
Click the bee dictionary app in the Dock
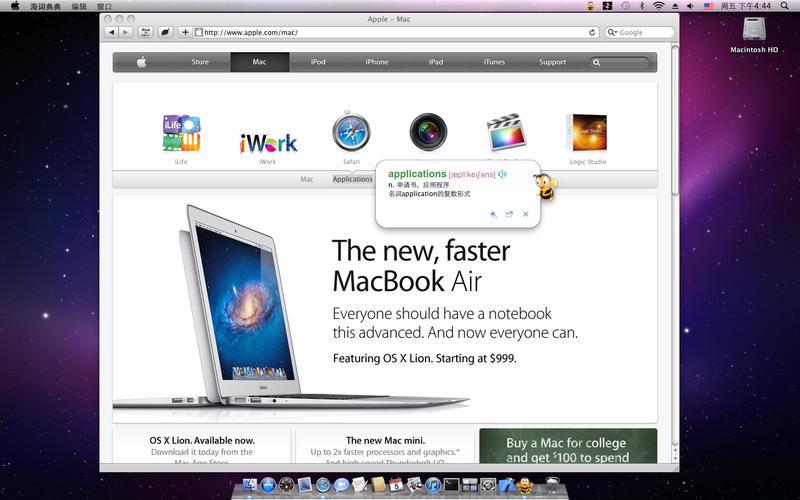point(524,485)
